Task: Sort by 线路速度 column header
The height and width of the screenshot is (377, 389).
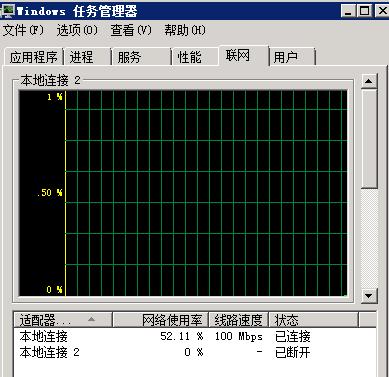Action: [238, 320]
